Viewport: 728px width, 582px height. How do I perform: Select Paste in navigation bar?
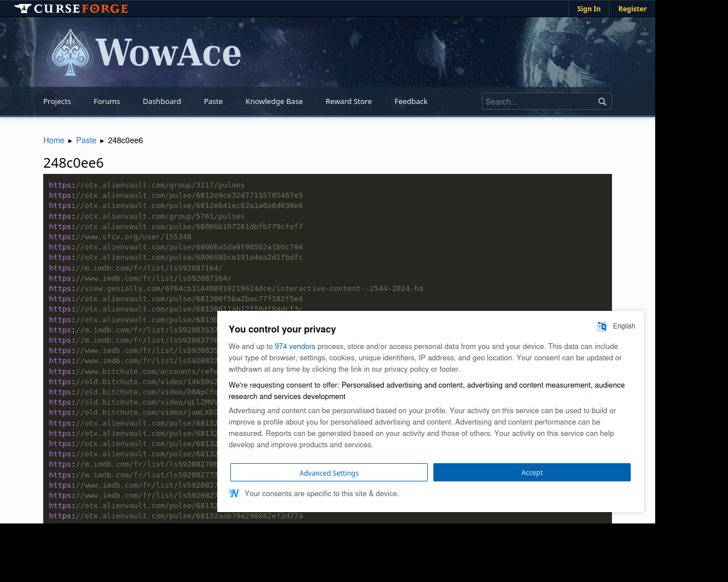[x=213, y=102]
